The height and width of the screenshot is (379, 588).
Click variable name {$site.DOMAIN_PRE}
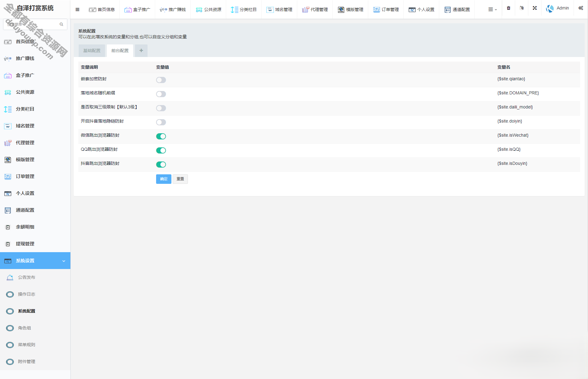point(518,93)
